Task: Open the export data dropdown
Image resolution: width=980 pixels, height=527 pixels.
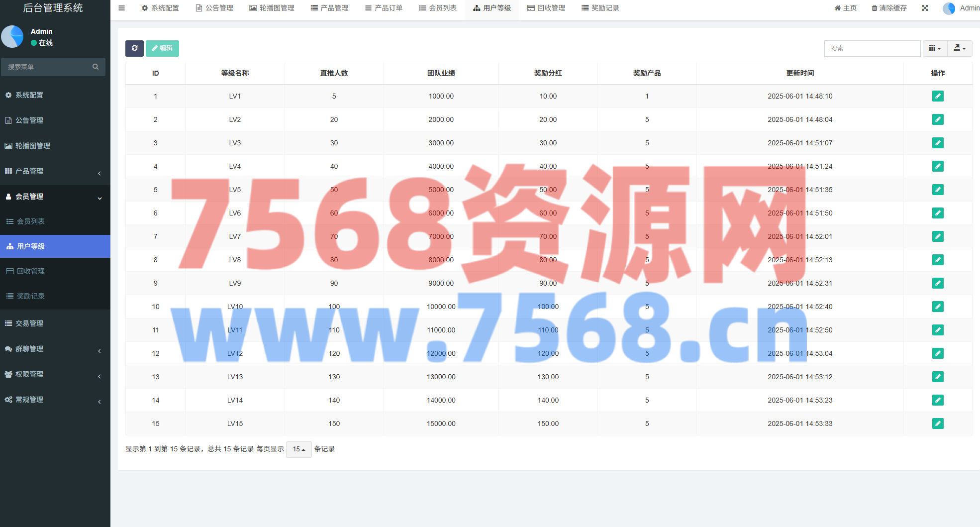Action: [960, 48]
